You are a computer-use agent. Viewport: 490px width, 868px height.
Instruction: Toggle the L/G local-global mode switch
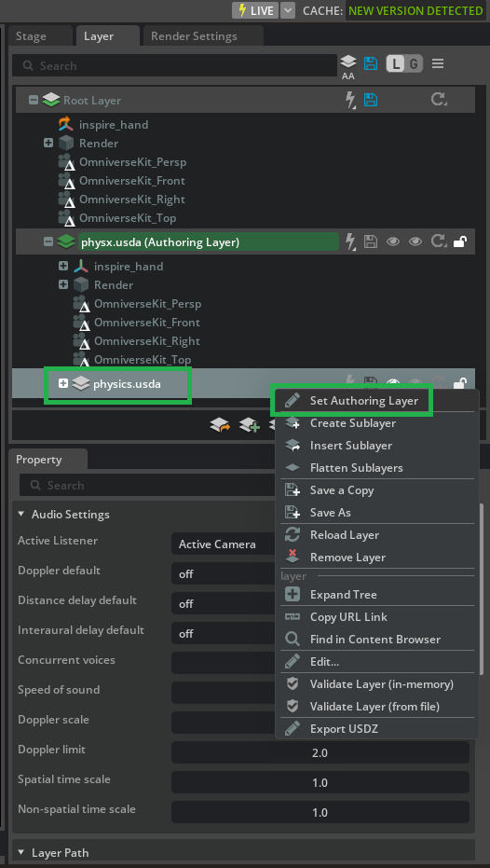[x=404, y=63]
